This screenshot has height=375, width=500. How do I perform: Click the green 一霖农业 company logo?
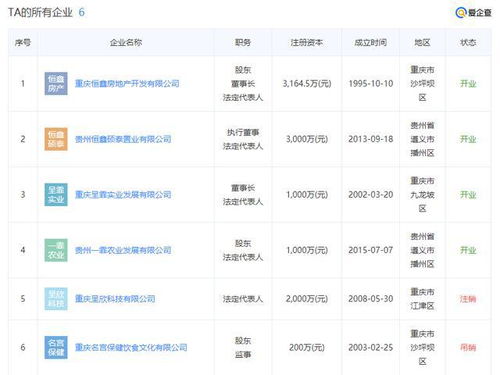click(56, 250)
